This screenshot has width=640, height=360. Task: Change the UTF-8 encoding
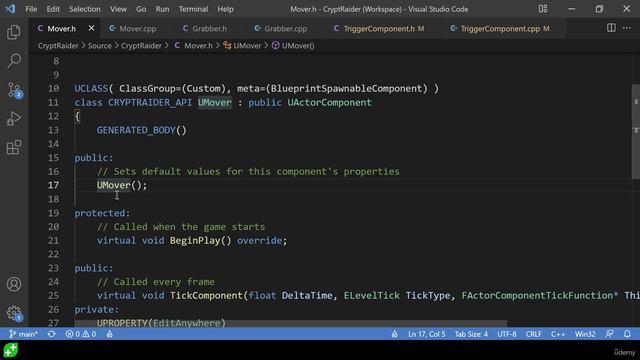[507, 334]
